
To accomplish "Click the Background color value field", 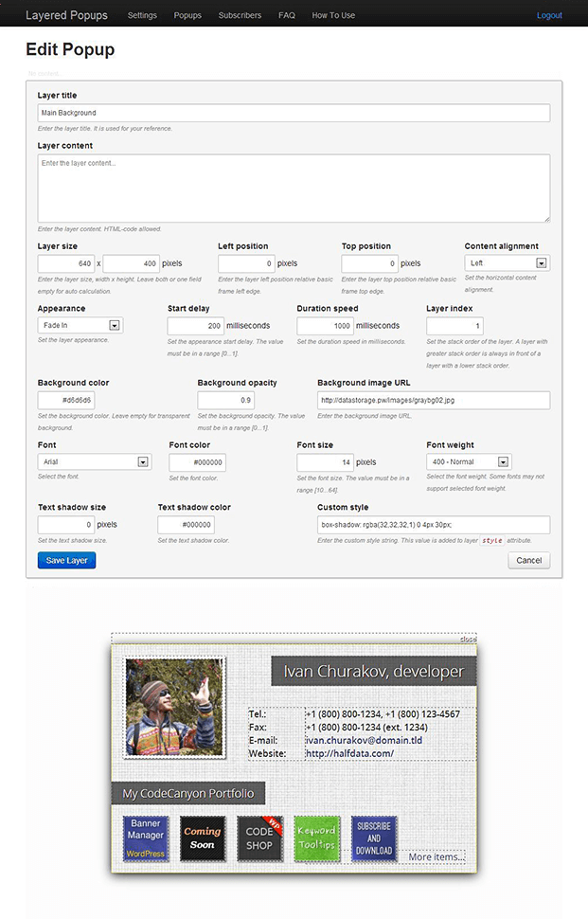I will (x=66, y=401).
